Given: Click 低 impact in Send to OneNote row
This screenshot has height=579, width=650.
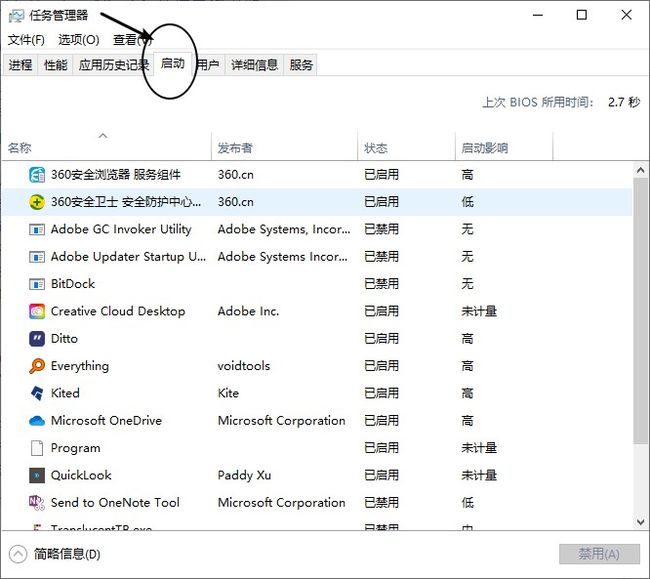Looking at the screenshot, I should tap(468, 503).
